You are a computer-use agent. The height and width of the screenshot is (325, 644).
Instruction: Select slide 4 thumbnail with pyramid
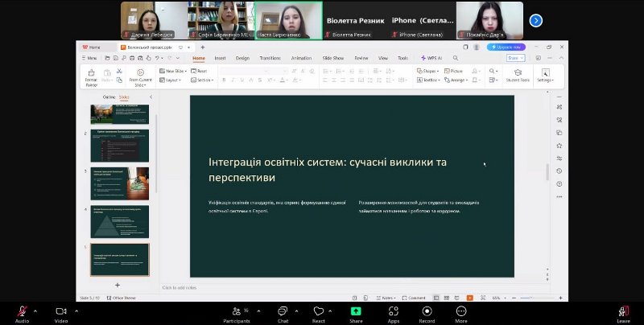pyautogui.click(x=119, y=221)
